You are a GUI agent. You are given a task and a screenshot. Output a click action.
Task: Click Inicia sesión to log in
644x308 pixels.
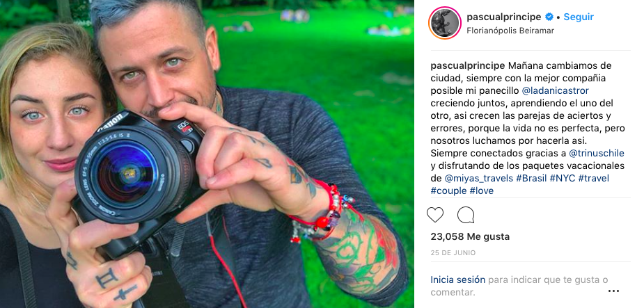(x=458, y=280)
